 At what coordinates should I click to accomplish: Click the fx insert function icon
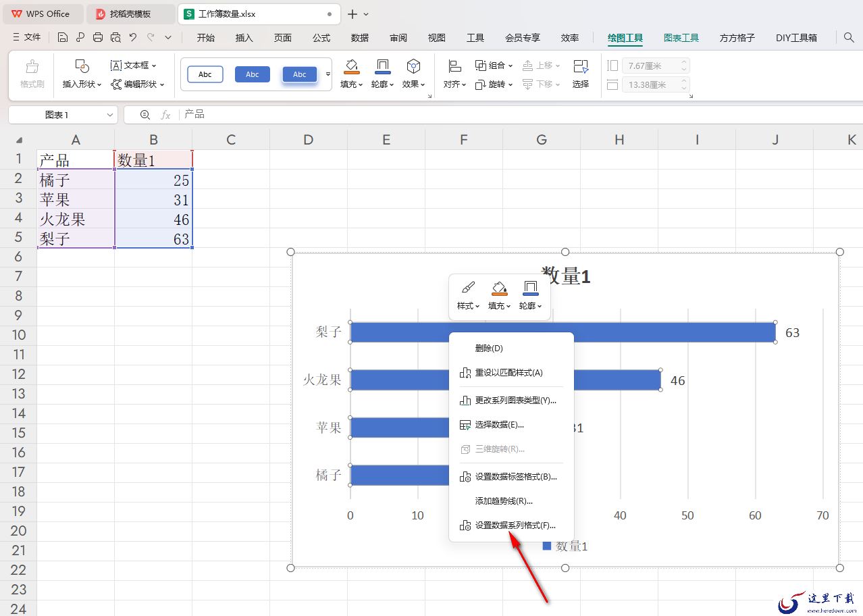(x=166, y=115)
